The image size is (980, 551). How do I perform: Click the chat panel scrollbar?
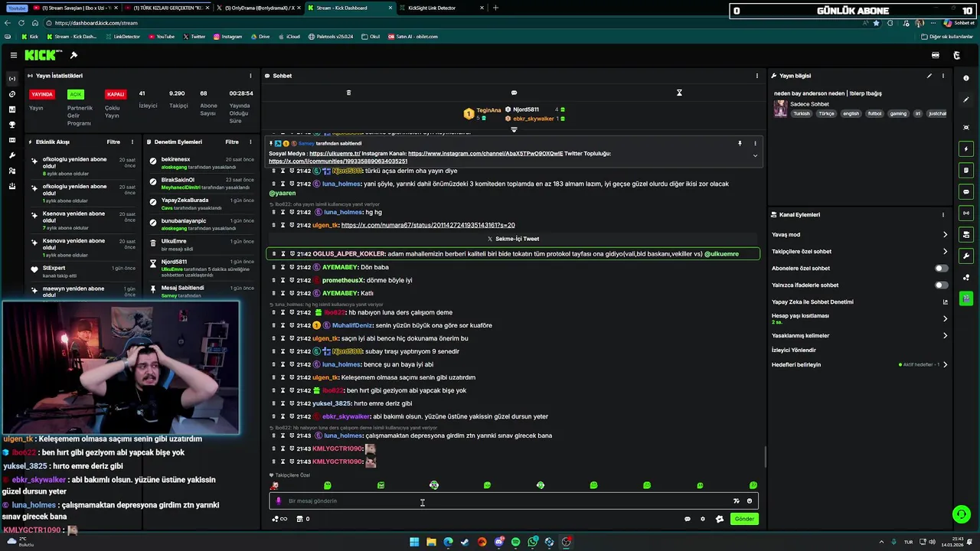(x=765, y=458)
